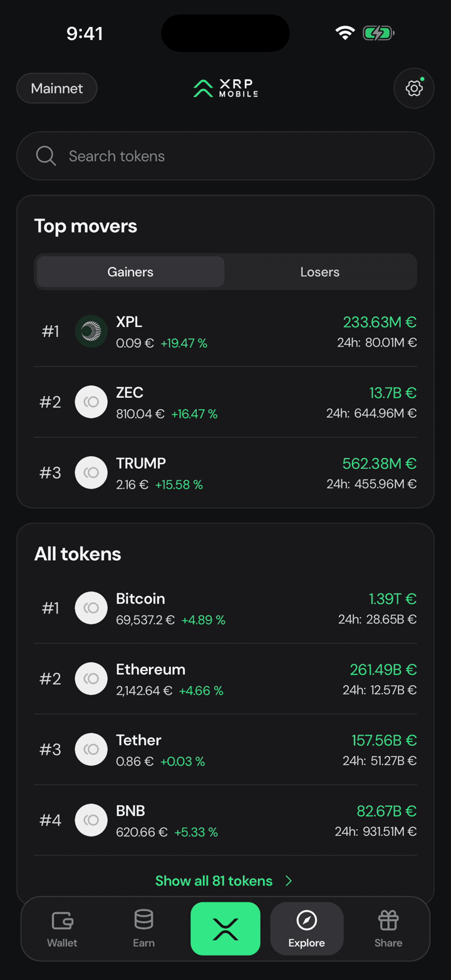
Task: Switch top movers to Gainers
Action: (x=130, y=272)
